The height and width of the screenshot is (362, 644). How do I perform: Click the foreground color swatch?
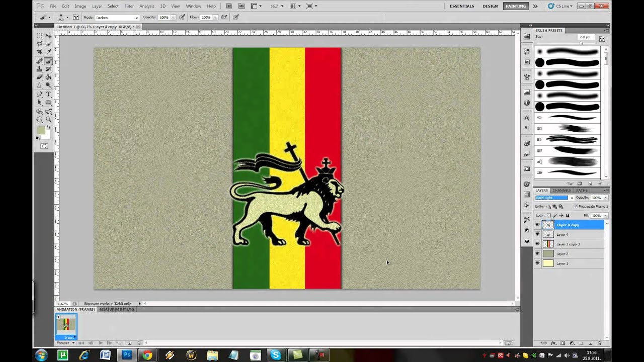40,131
